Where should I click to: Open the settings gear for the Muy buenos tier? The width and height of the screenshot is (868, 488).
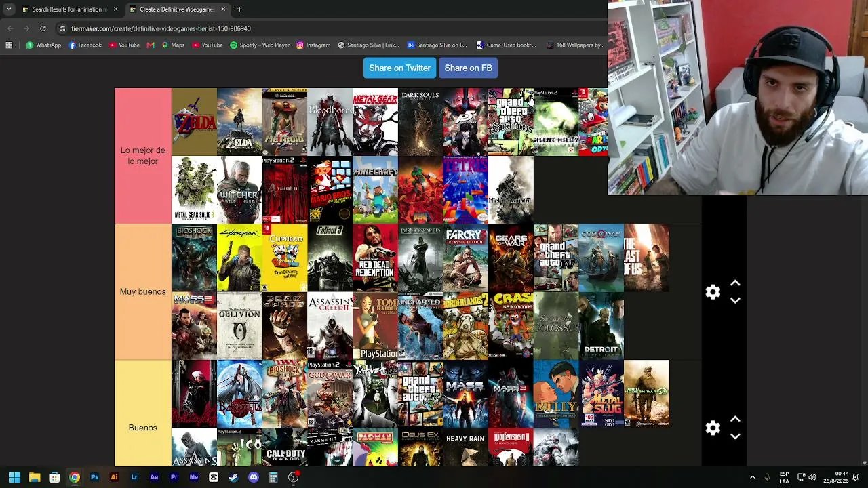point(713,292)
